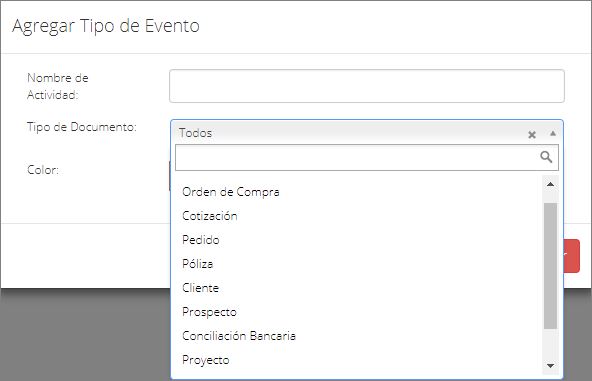Click the magnifier search icon in dropdown

click(x=546, y=157)
